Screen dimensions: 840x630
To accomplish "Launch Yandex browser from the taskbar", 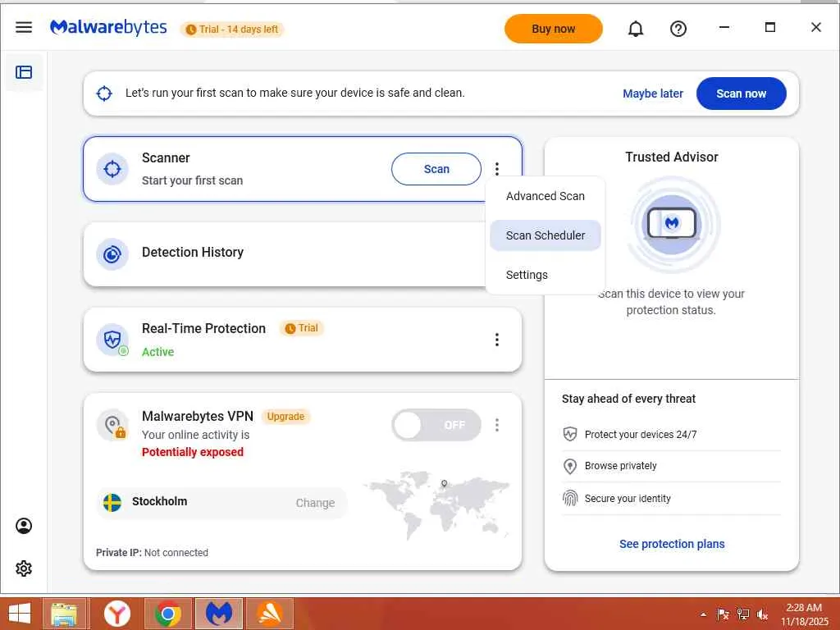I will pos(117,614).
